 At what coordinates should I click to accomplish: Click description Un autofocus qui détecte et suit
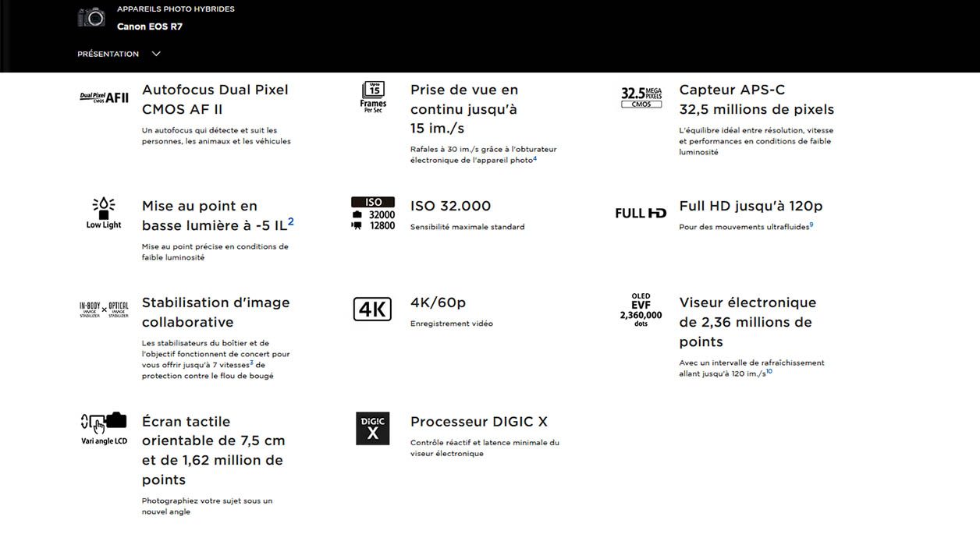coord(216,136)
